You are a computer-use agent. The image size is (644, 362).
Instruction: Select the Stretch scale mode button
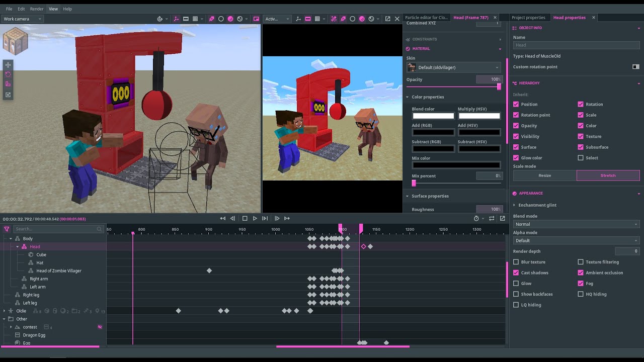(x=608, y=175)
